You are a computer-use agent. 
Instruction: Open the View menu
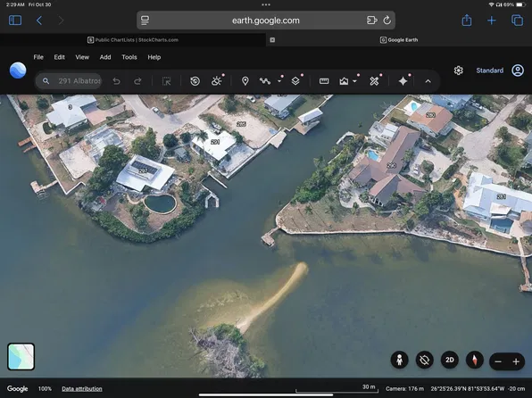tap(82, 57)
